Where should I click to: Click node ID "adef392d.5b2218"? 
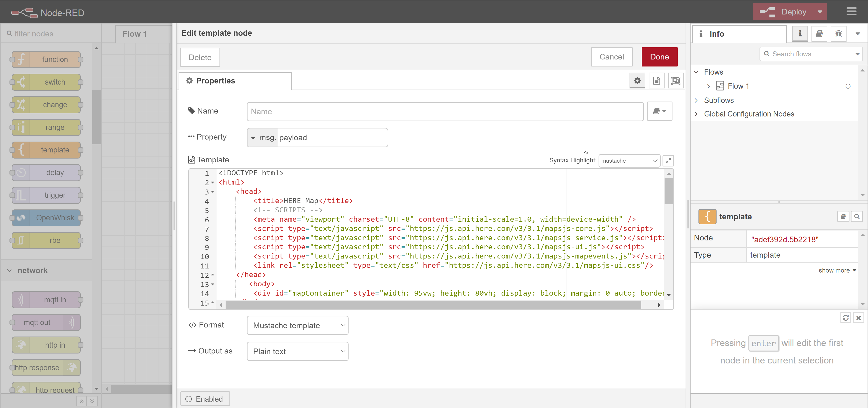click(785, 240)
